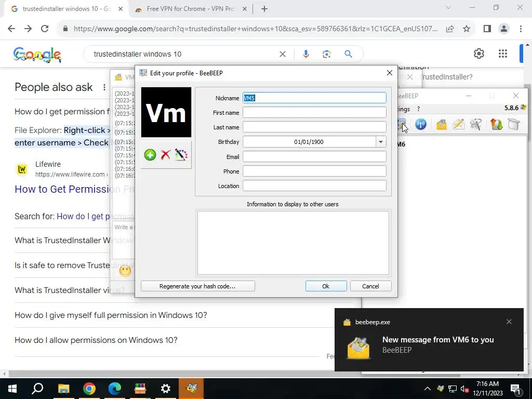Image resolution: width=532 pixels, height=399 pixels.
Task: Open the ? help menu in BeeBEEP
Action: pyautogui.click(x=418, y=109)
